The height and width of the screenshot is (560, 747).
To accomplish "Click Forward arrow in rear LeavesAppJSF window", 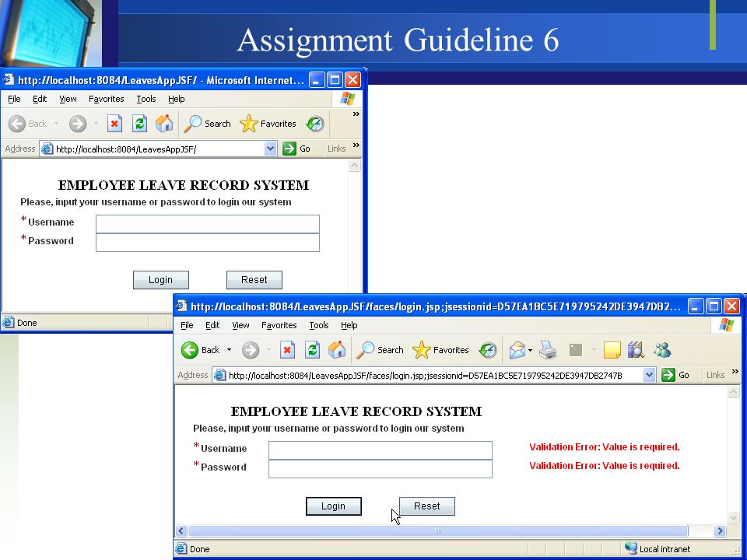I will (78, 124).
